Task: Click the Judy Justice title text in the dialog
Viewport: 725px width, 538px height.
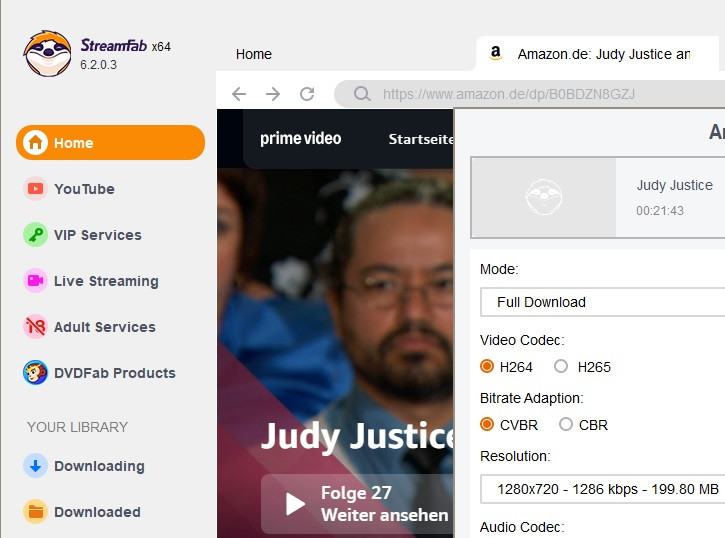Action: pyautogui.click(x=675, y=185)
